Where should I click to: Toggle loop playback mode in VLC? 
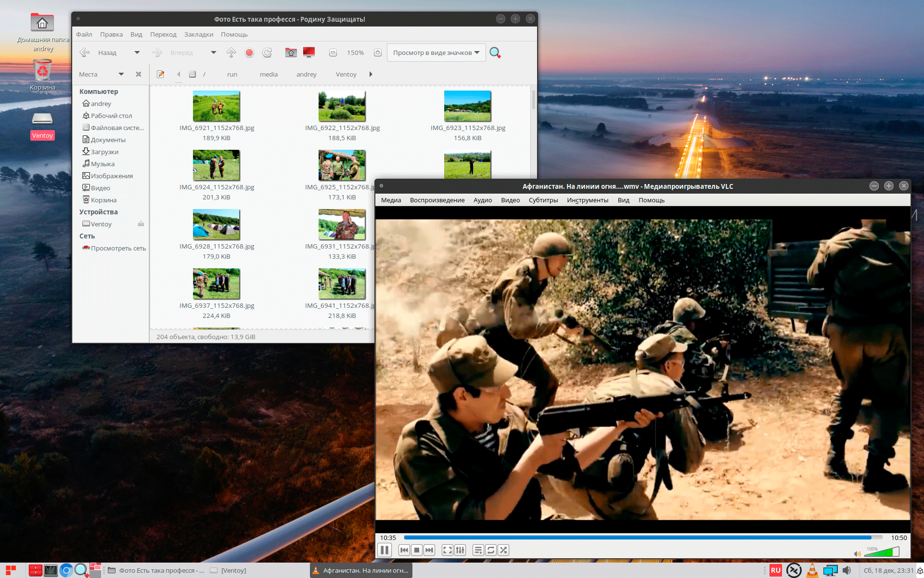[x=491, y=550]
